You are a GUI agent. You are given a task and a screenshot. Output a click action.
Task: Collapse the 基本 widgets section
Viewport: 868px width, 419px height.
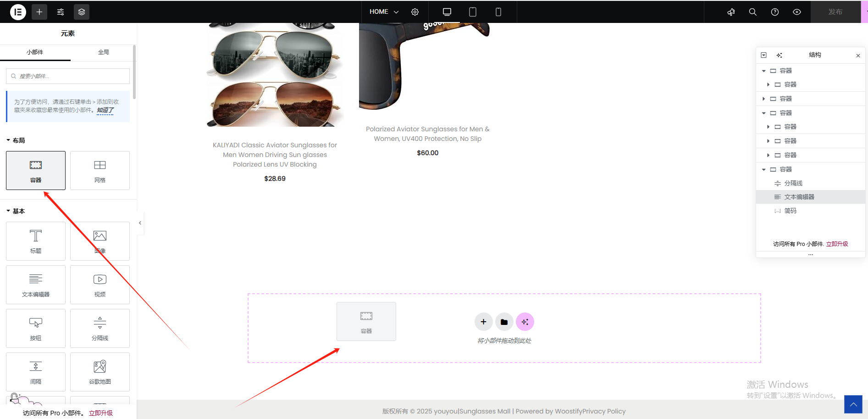[x=16, y=211]
